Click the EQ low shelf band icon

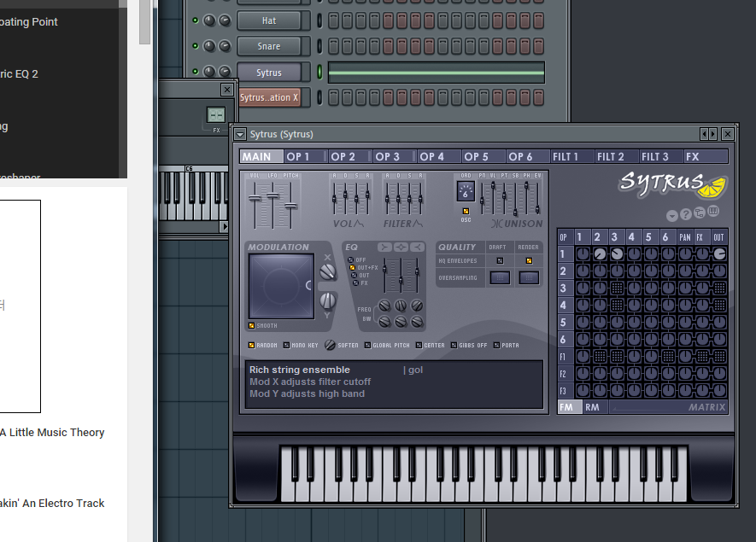coord(384,248)
